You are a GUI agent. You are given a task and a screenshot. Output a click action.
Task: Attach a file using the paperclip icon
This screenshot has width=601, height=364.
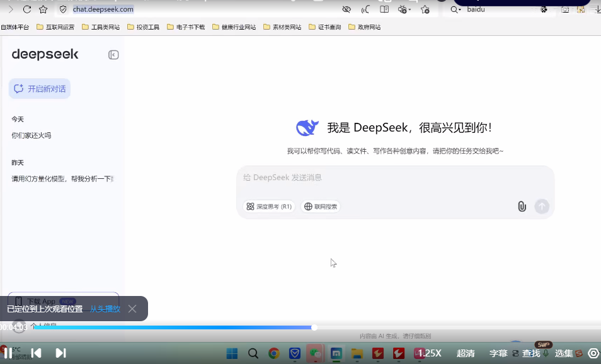[x=522, y=207]
